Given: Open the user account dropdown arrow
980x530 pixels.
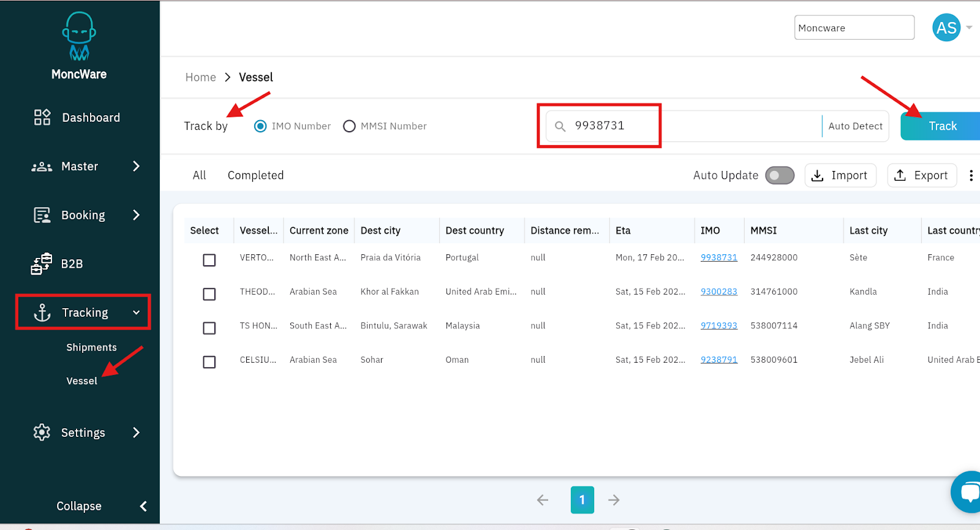Looking at the screenshot, I should click(969, 28).
